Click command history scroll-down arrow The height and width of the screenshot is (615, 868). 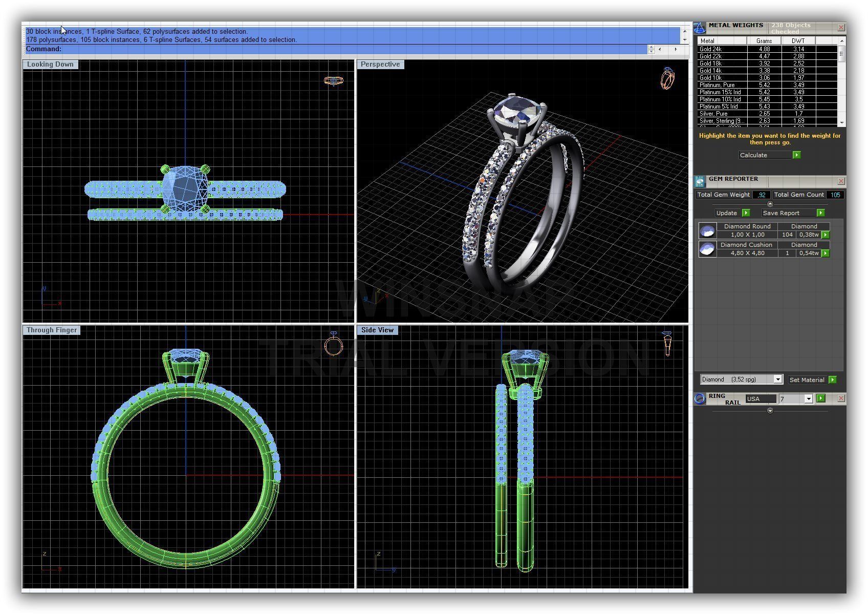(684, 40)
